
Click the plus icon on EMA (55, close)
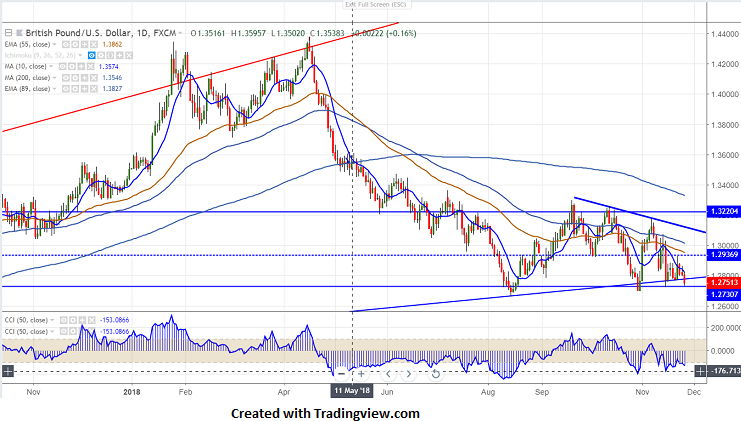click(x=84, y=44)
